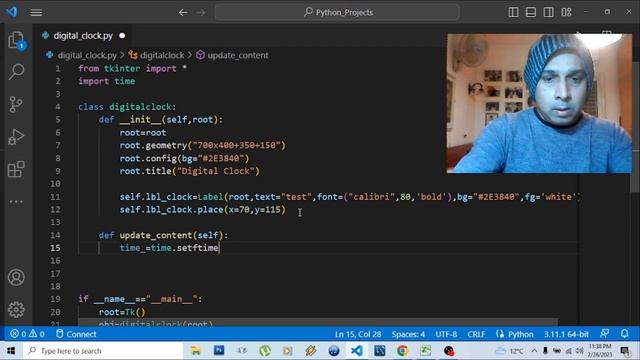640x360 pixels.
Task: Open Photoshop from the taskbar
Action: (219, 351)
